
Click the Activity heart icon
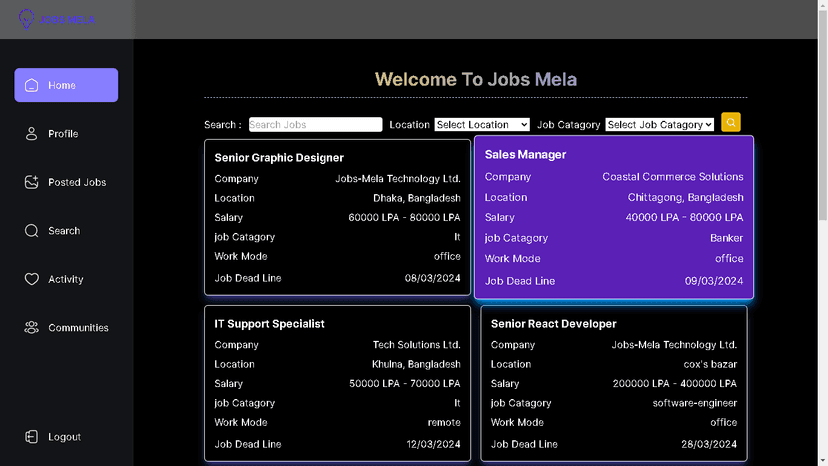point(32,279)
